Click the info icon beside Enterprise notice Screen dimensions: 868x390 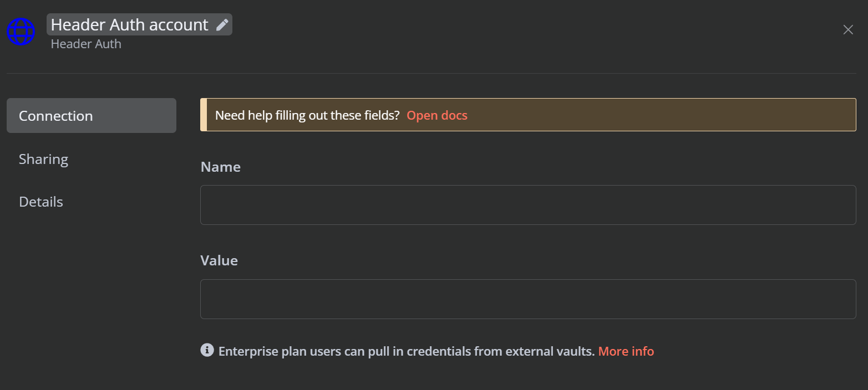207,350
